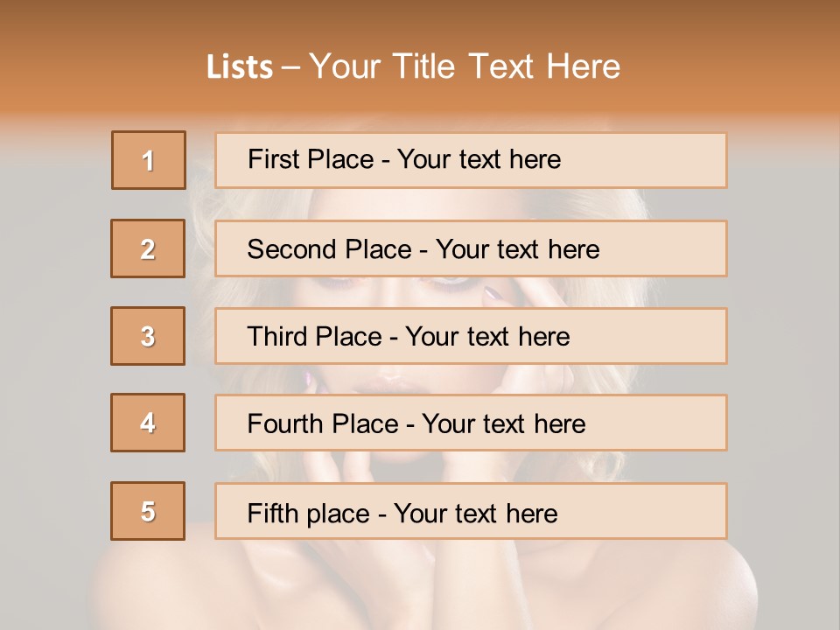The height and width of the screenshot is (630, 840).
Task: Select the 'Fifth place' text bar
Action: pos(471,512)
